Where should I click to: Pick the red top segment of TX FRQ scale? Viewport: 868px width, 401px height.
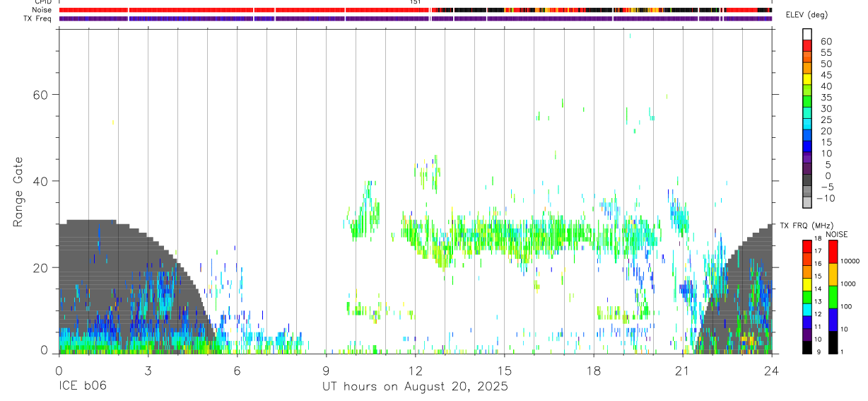click(807, 247)
